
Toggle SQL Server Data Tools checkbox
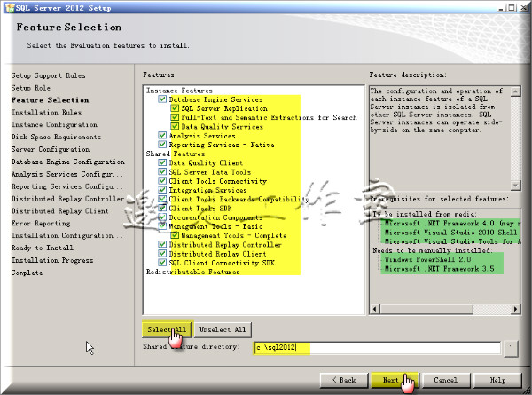click(162, 172)
